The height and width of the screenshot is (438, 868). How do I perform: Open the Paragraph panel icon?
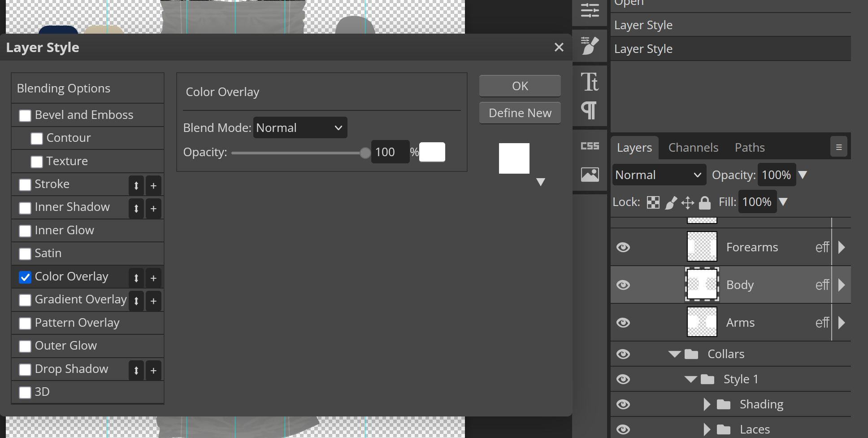589,110
